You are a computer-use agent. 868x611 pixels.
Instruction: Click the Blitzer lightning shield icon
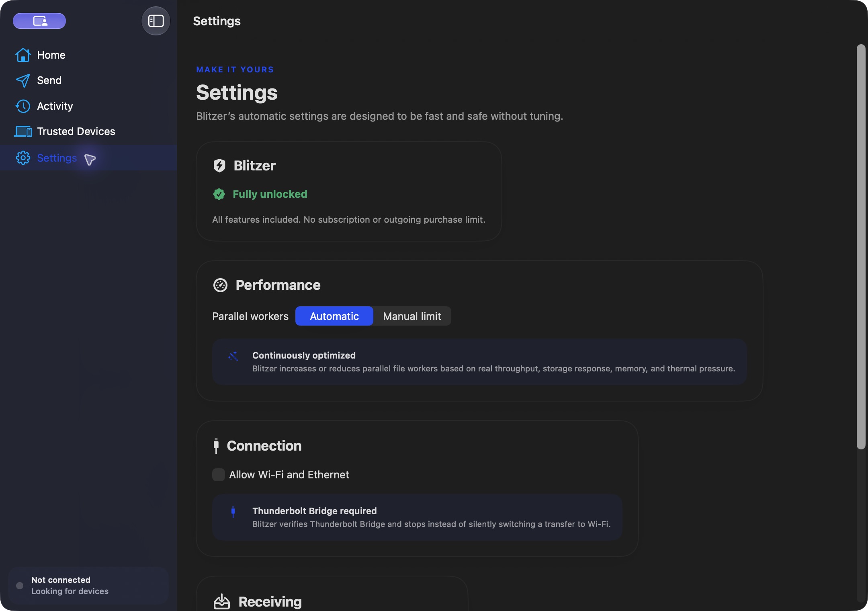point(219,166)
